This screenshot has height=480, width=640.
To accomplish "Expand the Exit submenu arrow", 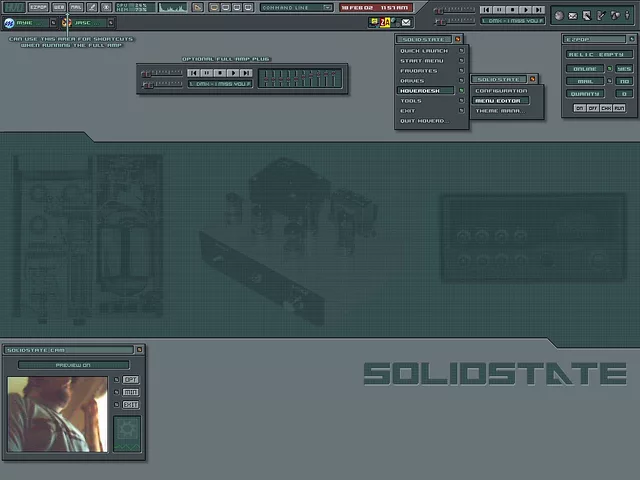I will (x=461, y=111).
